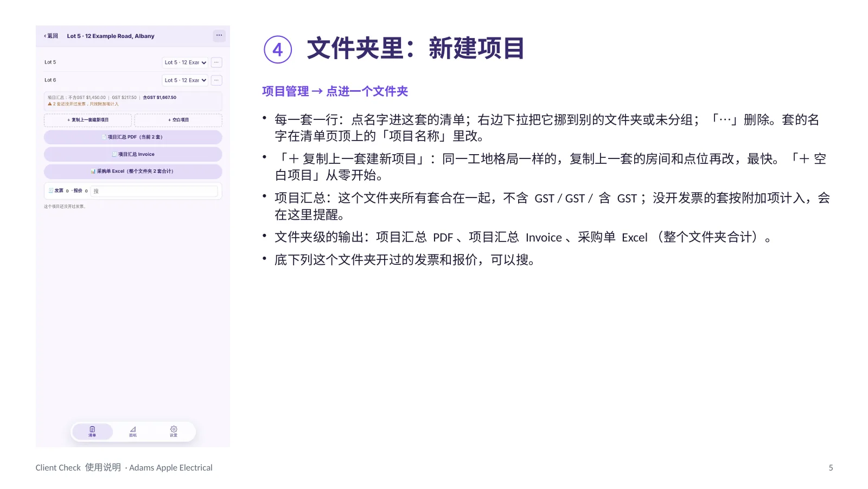868x489 pixels.
Task: Click the ··· button on the Lot 6 row
Action: [x=216, y=80]
